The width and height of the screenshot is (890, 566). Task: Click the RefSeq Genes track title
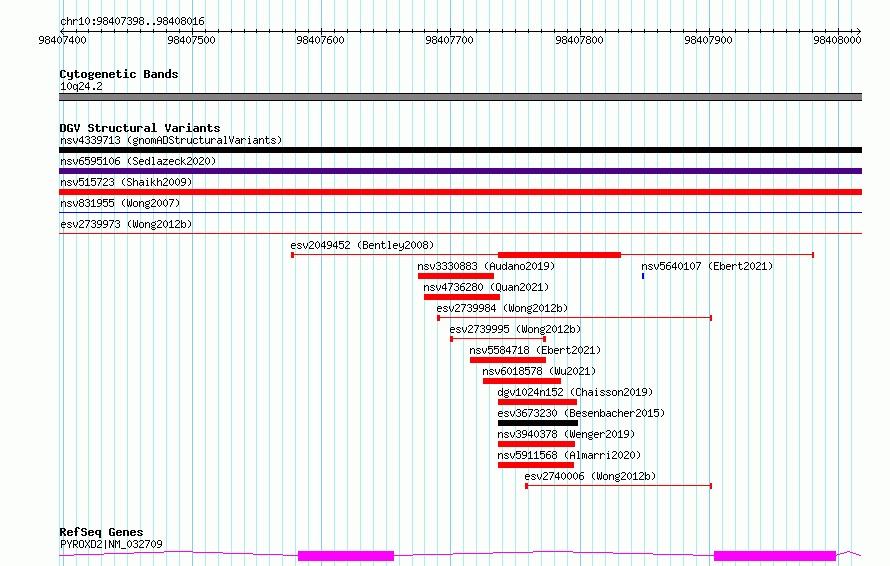101,532
